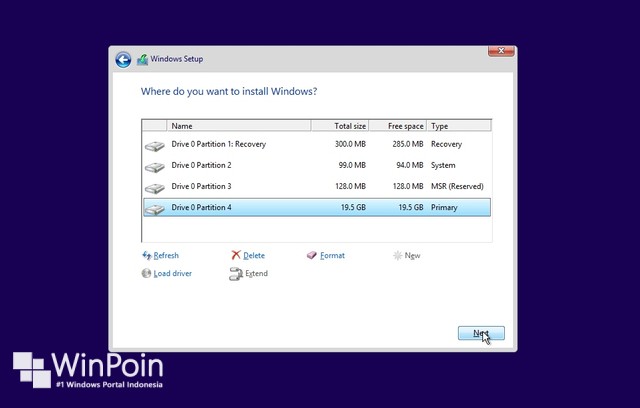Click the System type cell
Viewport: 640px width, 408px height.
point(443,165)
